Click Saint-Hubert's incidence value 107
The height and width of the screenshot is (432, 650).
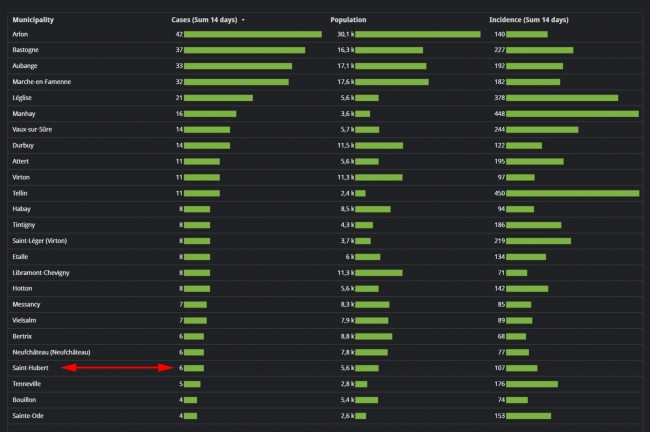[500, 368]
